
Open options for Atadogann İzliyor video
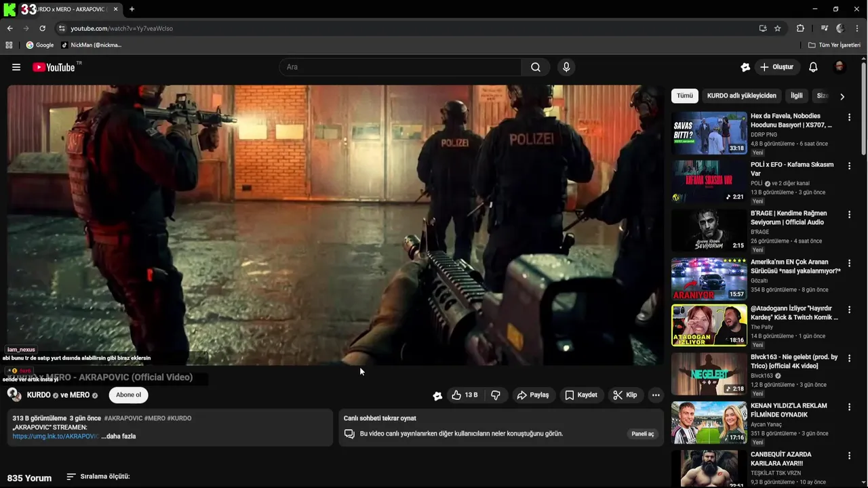point(849,310)
